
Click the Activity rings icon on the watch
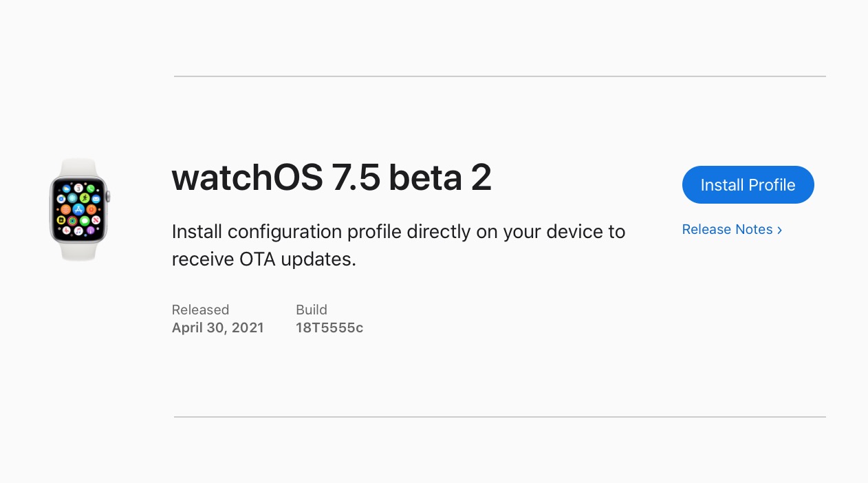pyautogui.click(x=72, y=221)
